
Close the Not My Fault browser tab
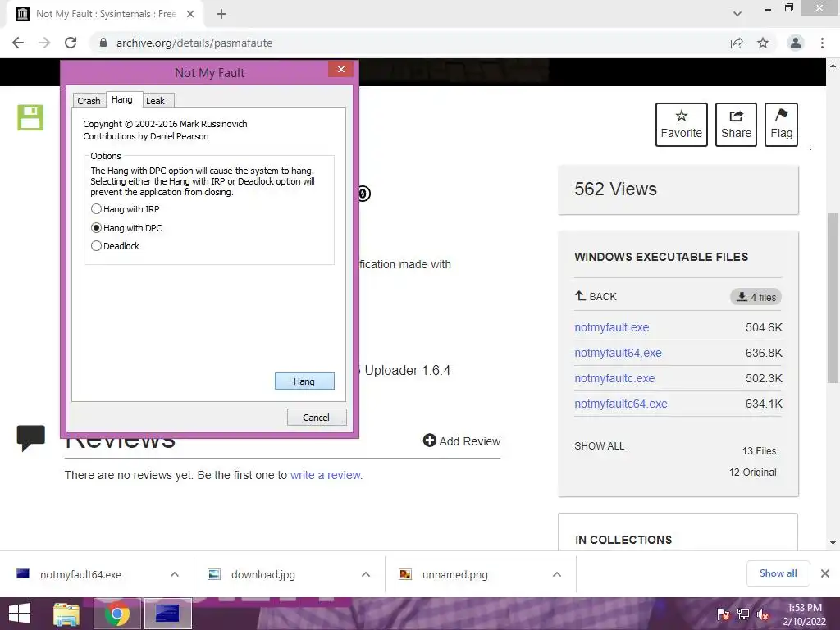click(x=190, y=14)
